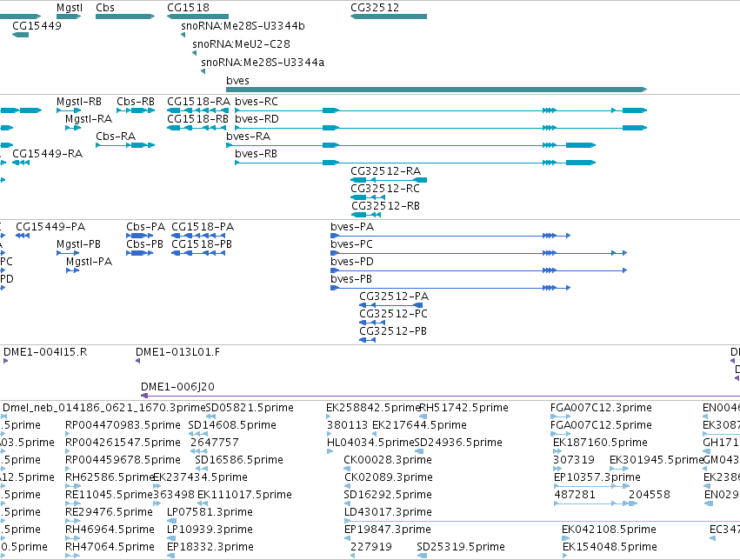The height and width of the screenshot is (560, 740).
Task: Select protein Cbs-PA
Action: click(140, 236)
